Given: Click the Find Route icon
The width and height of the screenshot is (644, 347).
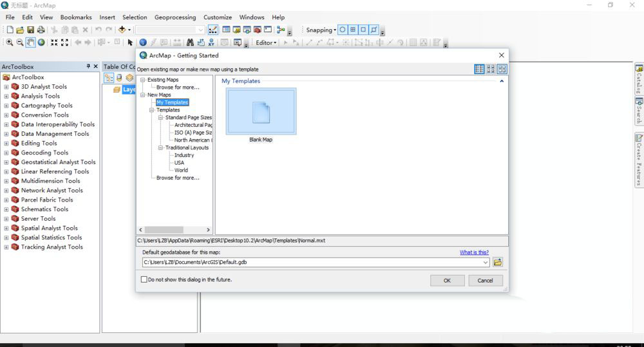Looking at the screenshot, I should tap(201, 42).
